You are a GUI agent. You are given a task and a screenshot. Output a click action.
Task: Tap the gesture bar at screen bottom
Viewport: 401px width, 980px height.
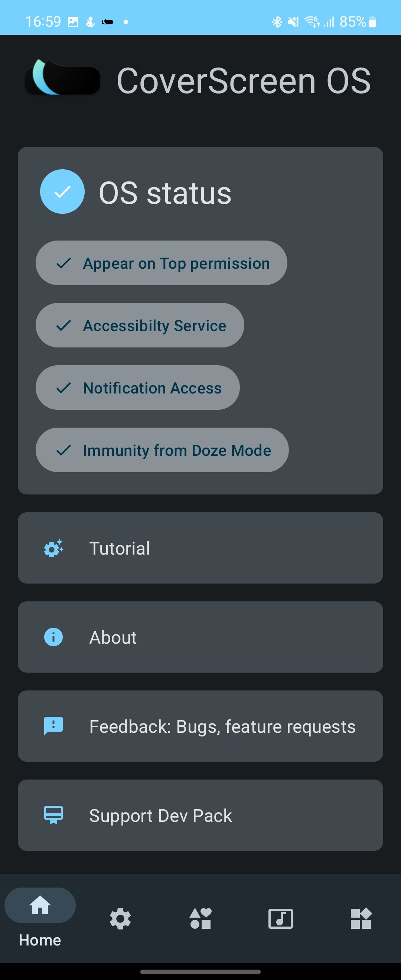(x=200, y=971)
